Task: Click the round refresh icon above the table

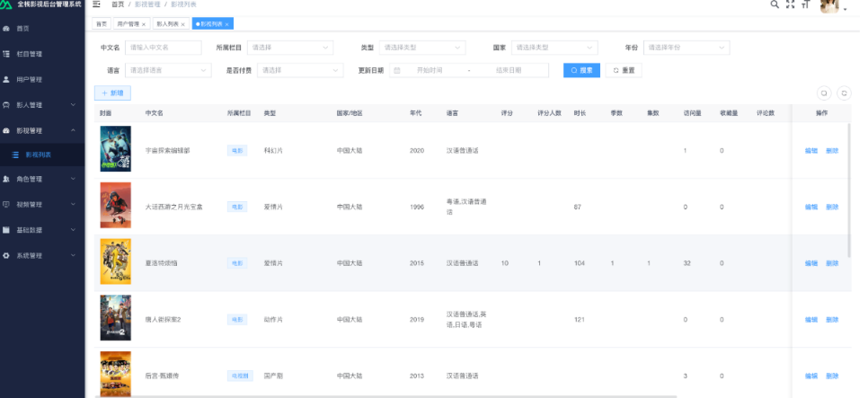Action: click(844, 93)
